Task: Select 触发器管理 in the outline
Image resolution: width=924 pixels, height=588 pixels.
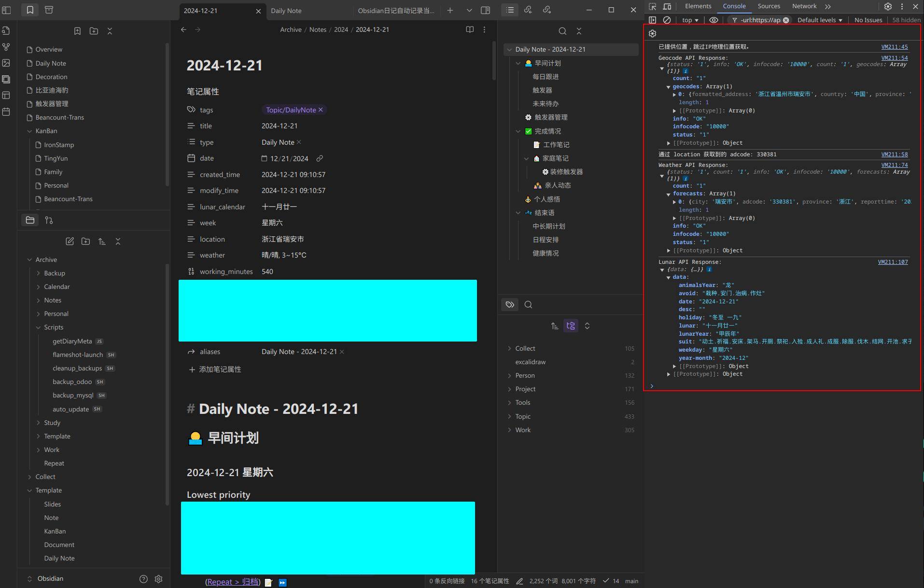Action: click(550, 117)
